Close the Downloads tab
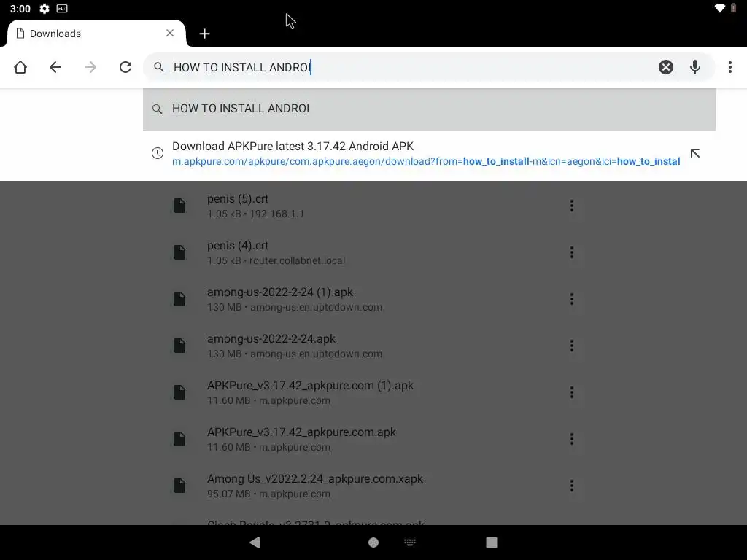 170,33
